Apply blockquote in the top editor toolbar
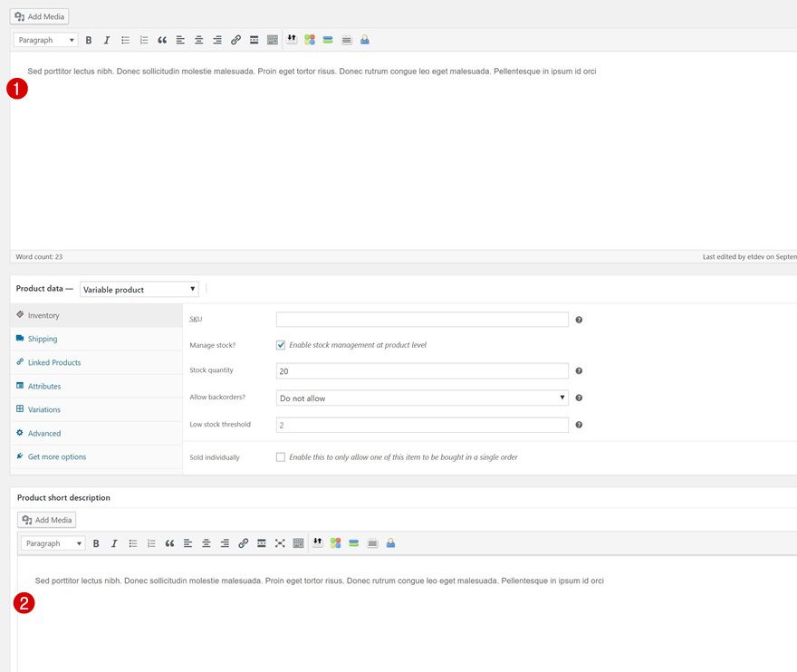The height and width of the screenshot is (672, 797). (162, 40)
